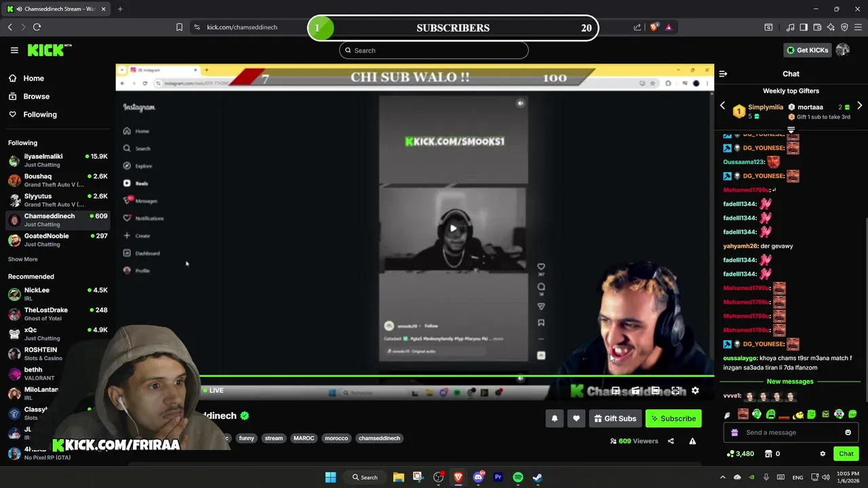Switch to theater mode in player
This screenshot has height=488, width=868.
[655, 391]
